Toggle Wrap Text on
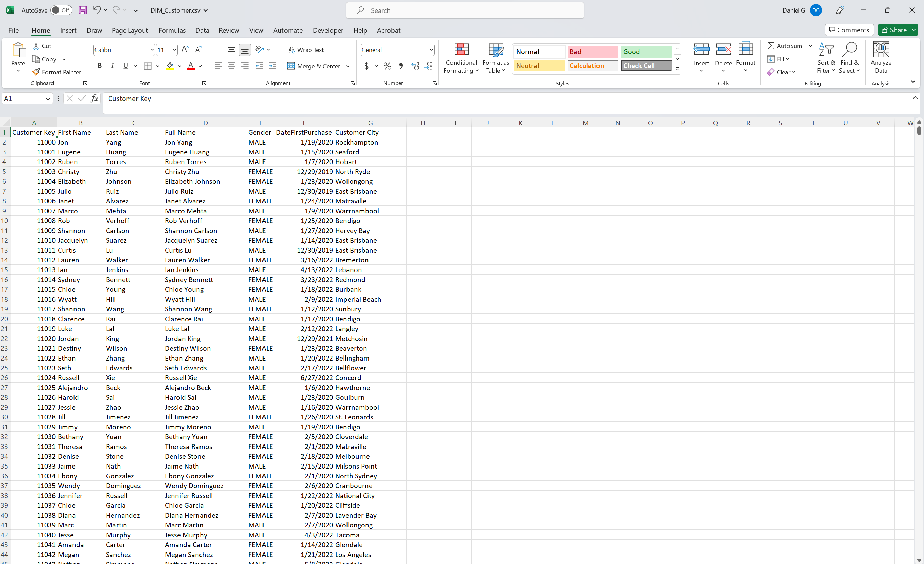The image size is (924, 564). pyautogui.click(x=306, y=50)
